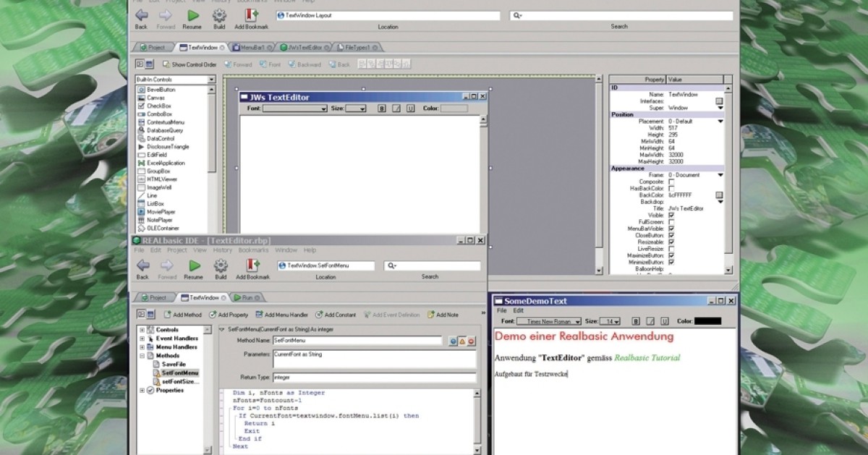The height and width of the screenshot is (455, 868).
Task: Click the bold B button in SomeDemoText window
Action: pyautogui.click(x=636, y=320)
